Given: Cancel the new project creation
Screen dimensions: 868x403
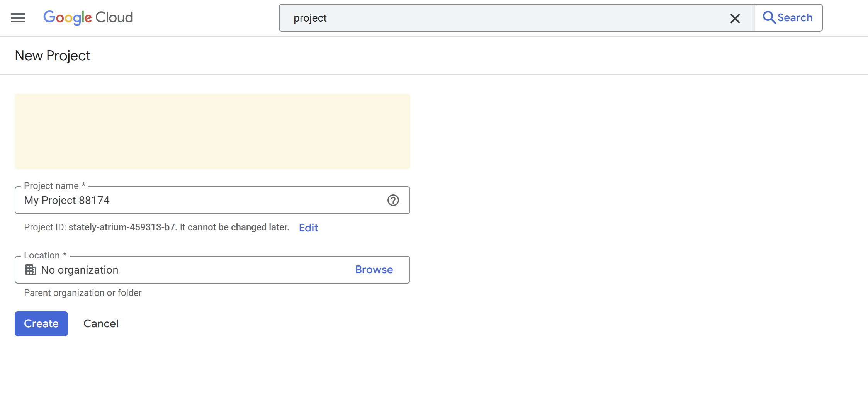Looking at the screenshot, I should tap(101, 324).
